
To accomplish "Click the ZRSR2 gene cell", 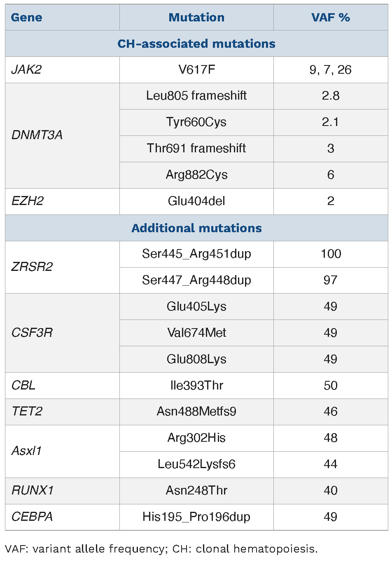I will tap(32, 267).
